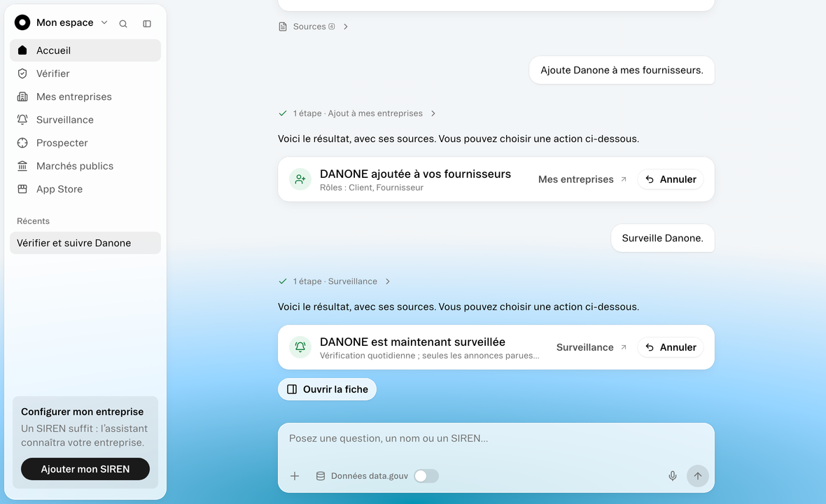Click the 'Configurer mon entreprise' heading

coord(82,412)
